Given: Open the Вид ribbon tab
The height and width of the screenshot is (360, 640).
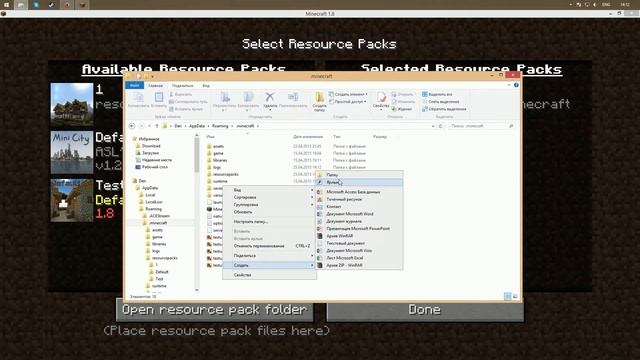Looking at the screenshot, I should click(206, 86).
